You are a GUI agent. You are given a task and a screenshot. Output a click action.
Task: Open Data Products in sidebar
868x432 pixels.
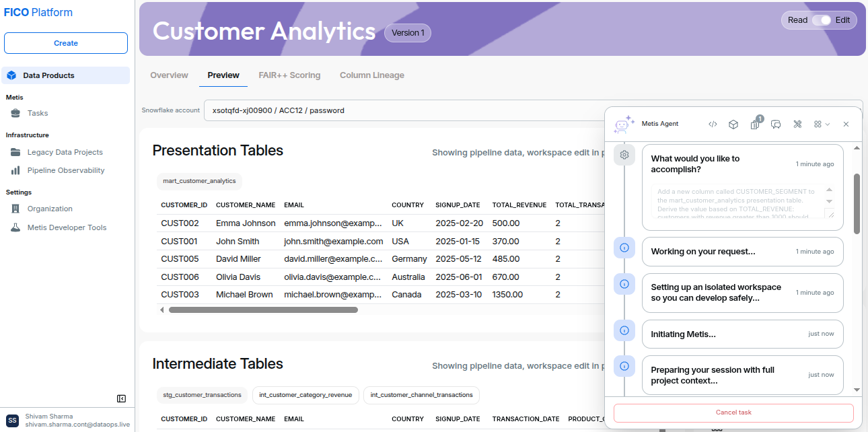click(65, 75)
